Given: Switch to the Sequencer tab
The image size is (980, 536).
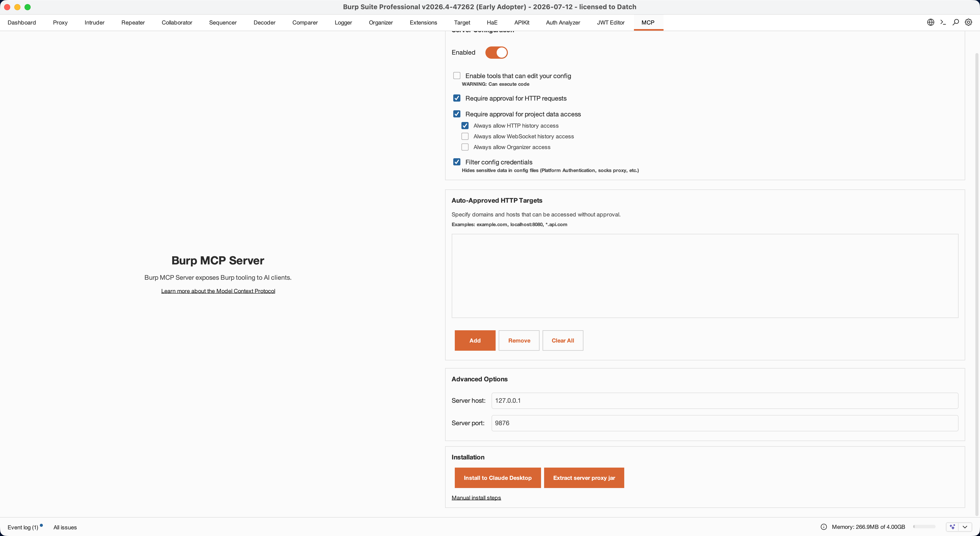Looking at the screenshot, I should click(223, 22).
